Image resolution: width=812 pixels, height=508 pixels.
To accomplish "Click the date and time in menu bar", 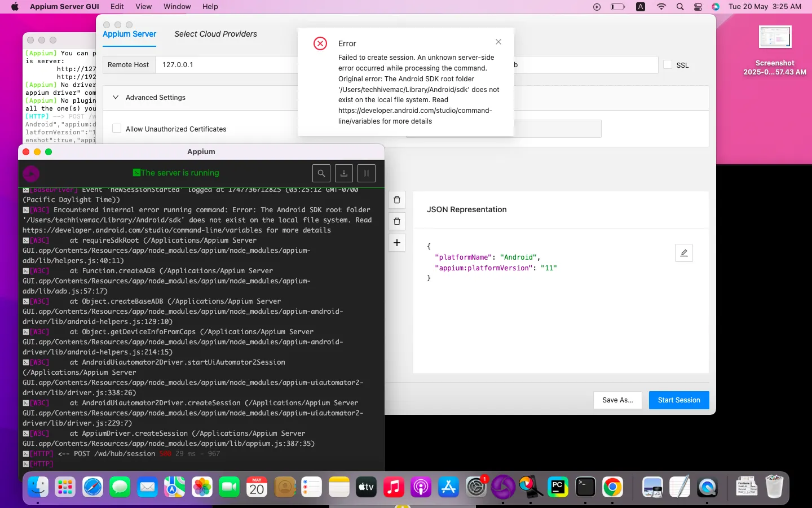I will coord(765,7).
